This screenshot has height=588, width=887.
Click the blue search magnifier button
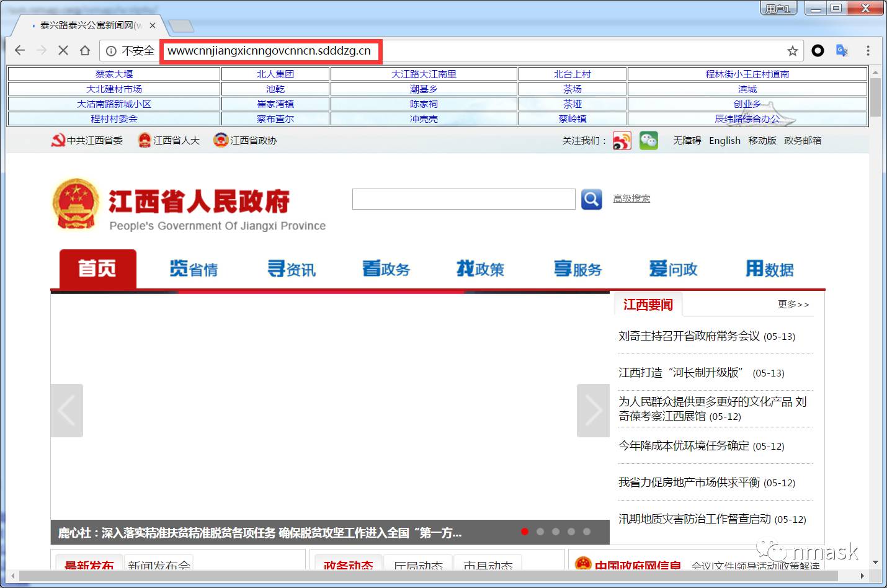click(x=591, y=199)
